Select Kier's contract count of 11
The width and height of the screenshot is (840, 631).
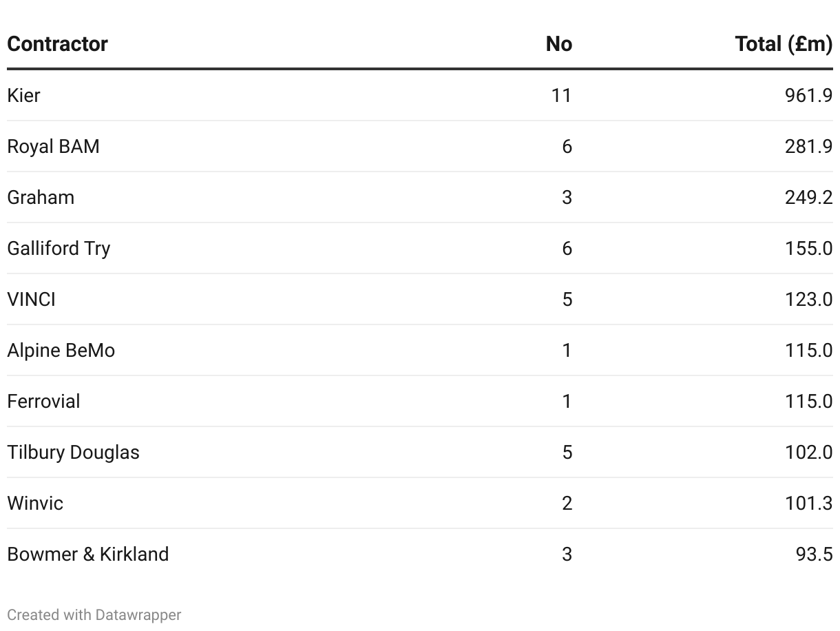561,96
